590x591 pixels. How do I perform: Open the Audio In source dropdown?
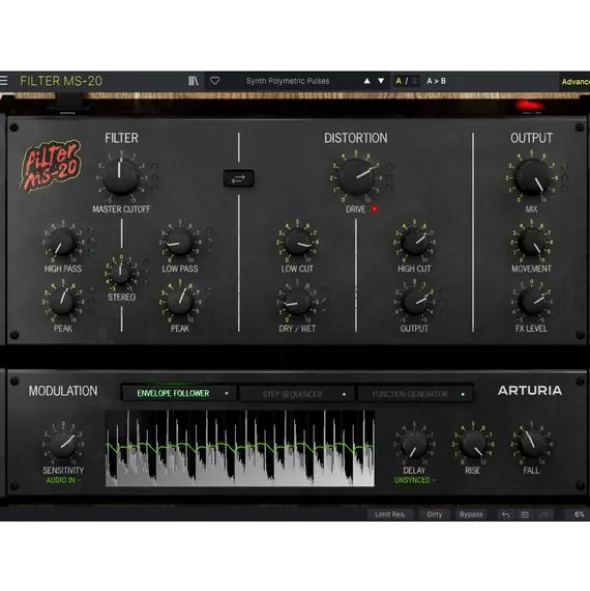(x=63, y=480)
